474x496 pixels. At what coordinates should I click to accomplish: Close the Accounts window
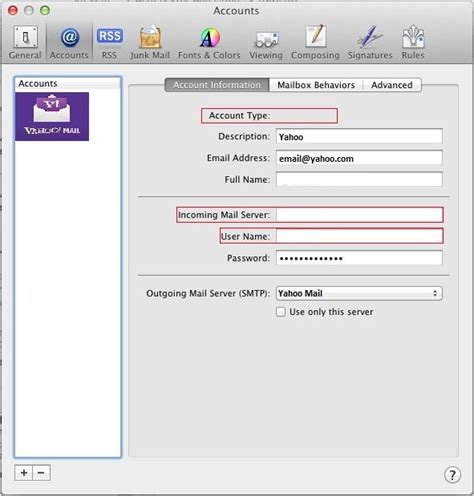[x=13, y=11]
